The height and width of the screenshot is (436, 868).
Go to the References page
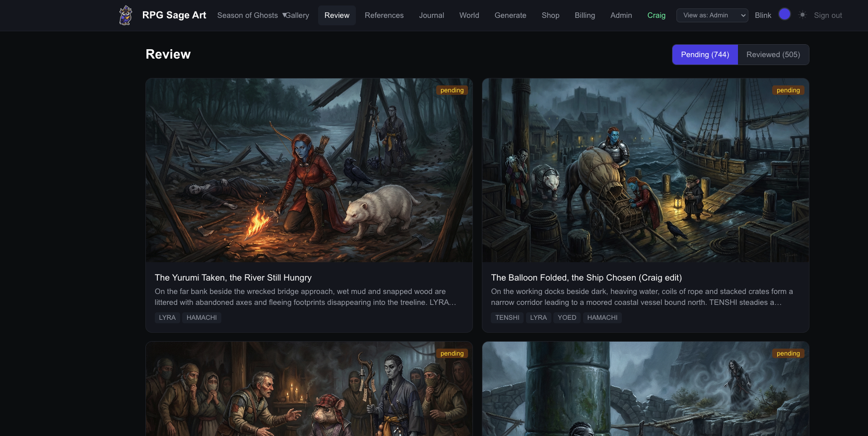tap(384, 15)
